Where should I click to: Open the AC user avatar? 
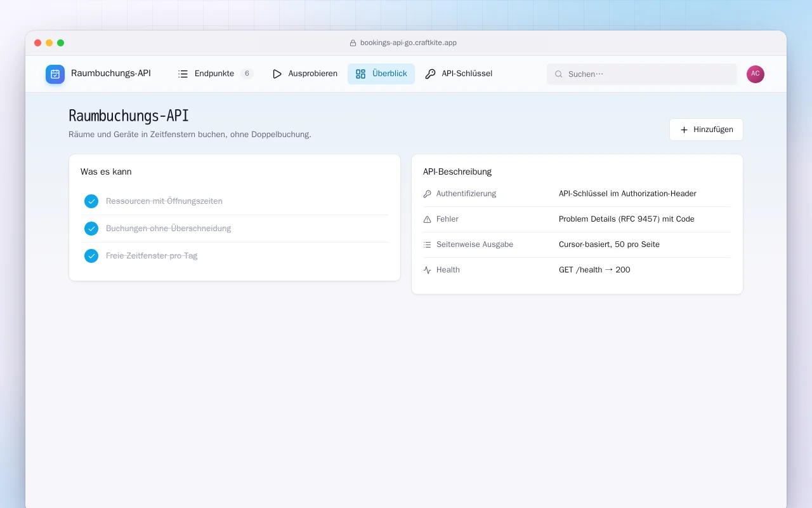756,74
